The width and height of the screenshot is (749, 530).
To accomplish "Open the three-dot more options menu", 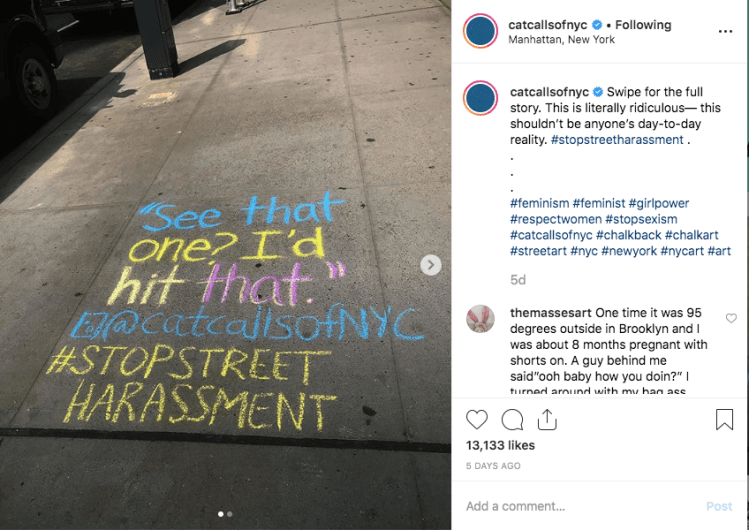I will point(725,32).
